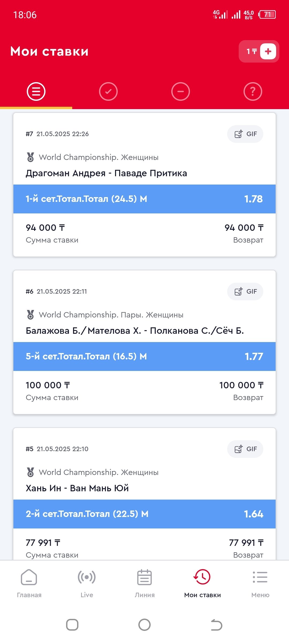Image resolution: width=289 pixels, height=644 pixels.
Task: Show lost bets with minus icon tab
Action: [x=181, y=91]
